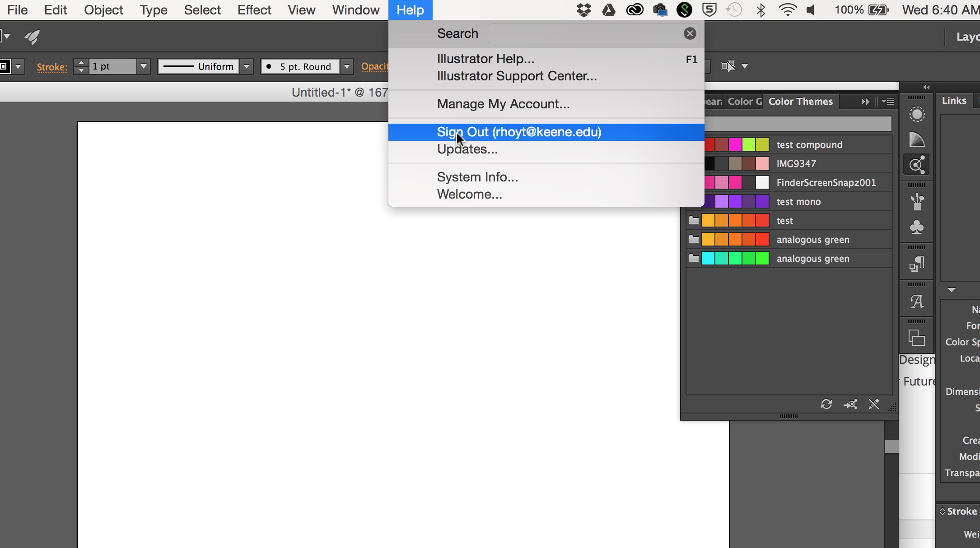Open the Character Styles script A icon
Image resolution: width=980 pixels, height=548 pixels.
click(917, 301)
